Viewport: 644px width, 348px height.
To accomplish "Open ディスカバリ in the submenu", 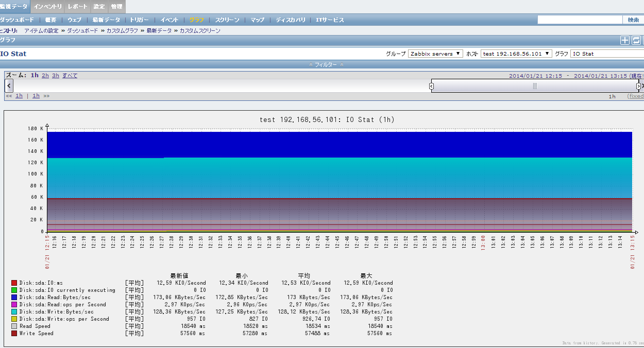I will [290, 20].
